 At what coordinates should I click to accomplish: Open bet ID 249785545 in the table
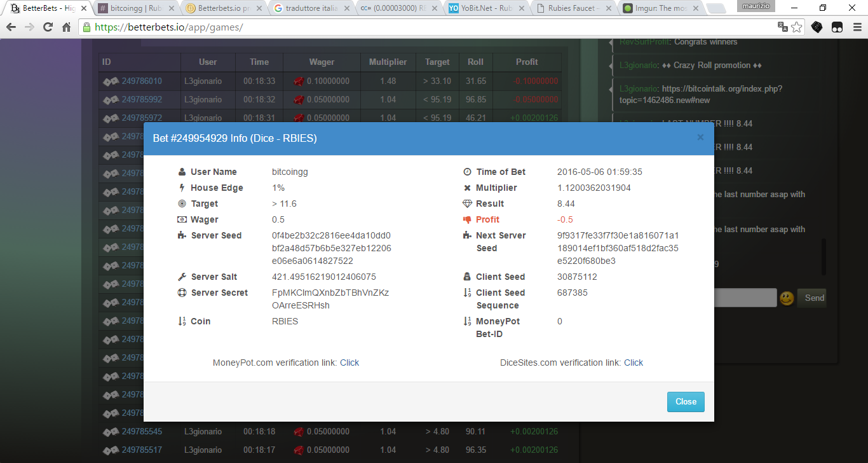click(142, 432)
